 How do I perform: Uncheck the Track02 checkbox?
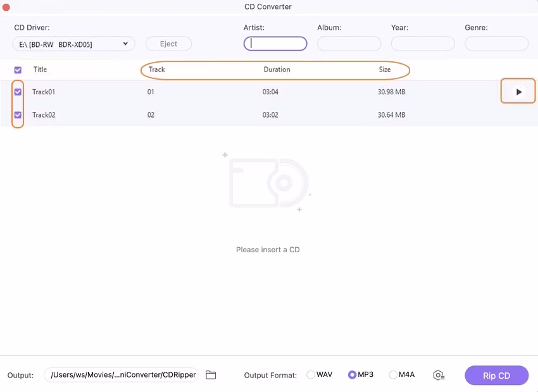[x=18, y=114]
